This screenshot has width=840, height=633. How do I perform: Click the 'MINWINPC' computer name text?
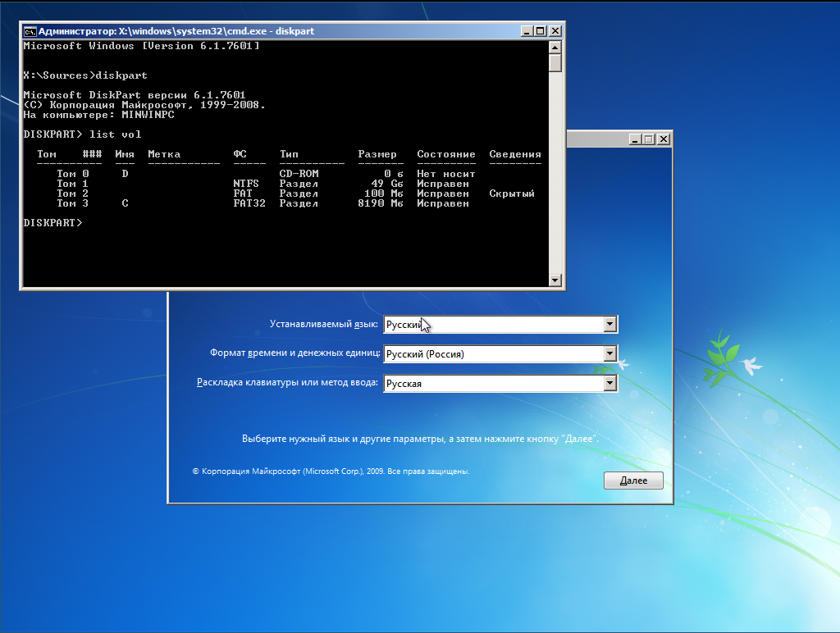pos(148,115)
